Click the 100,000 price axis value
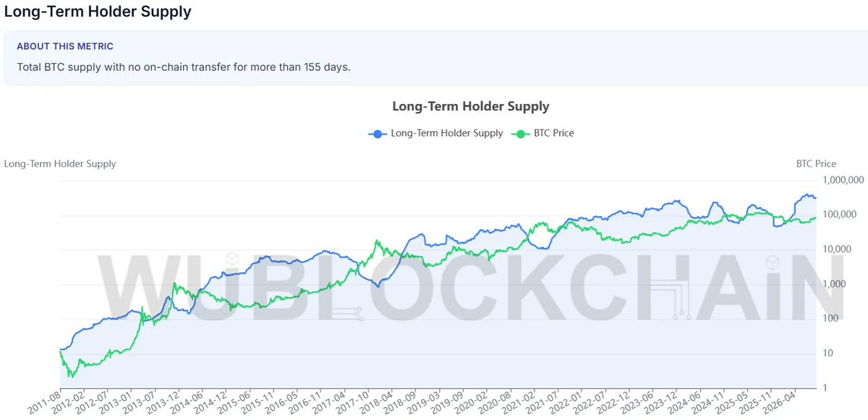868x420 pixels. coord(841,215)
